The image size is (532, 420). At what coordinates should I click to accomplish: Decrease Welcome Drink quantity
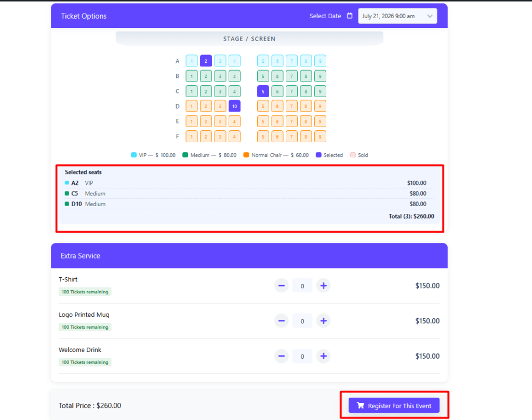point(281,356)
